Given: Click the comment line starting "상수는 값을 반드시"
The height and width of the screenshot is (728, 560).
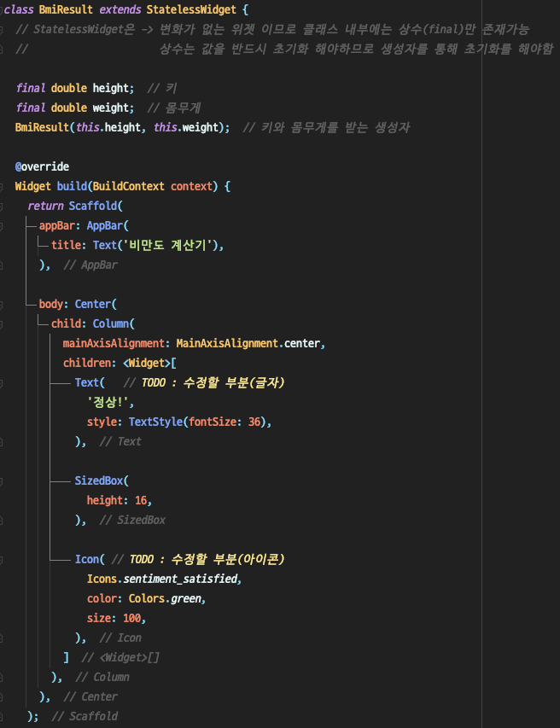Looking at the screenshot, I should [356, 49].
